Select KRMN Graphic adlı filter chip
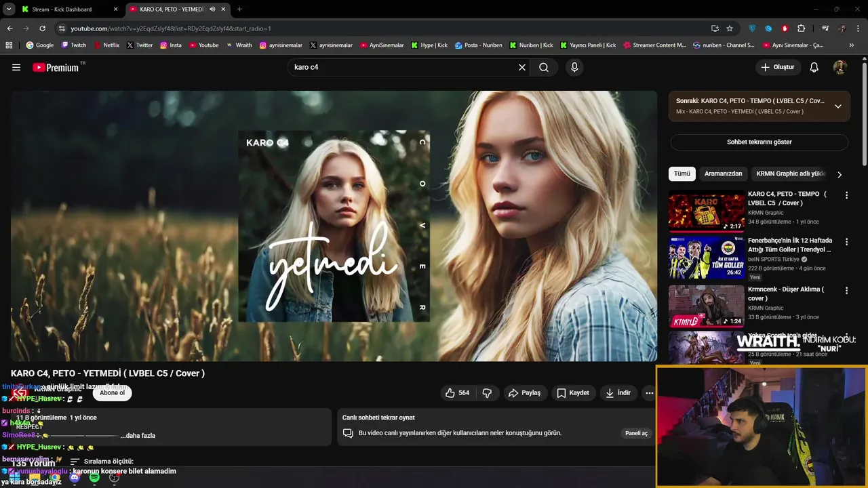868x488 pixels. click(x=791, y=174)
